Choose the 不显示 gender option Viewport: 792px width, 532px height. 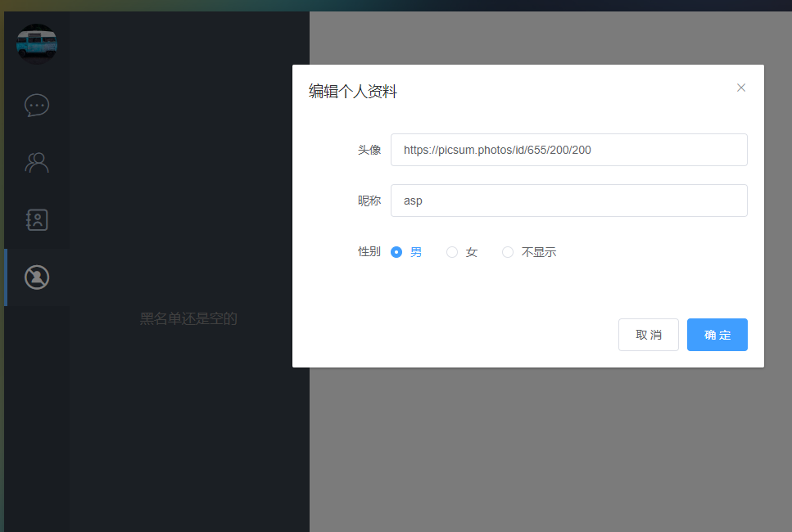[508, 252]
